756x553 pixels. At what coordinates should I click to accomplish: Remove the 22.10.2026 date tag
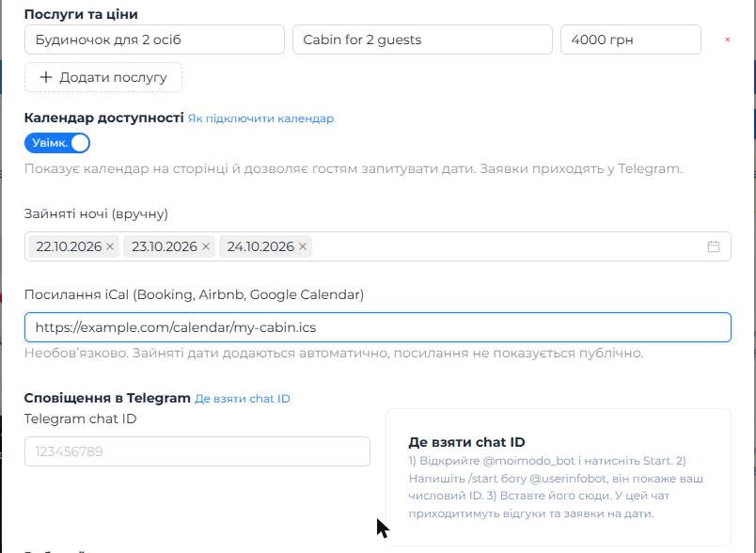pos(110,246)
